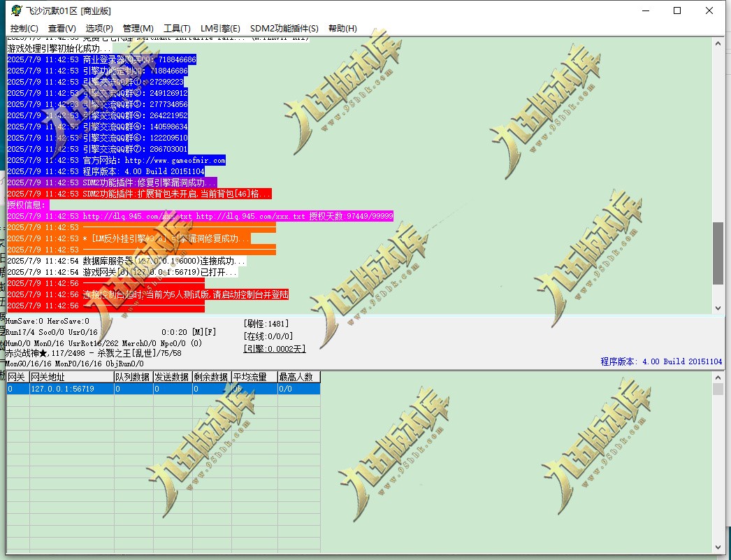Open the 控制(C) menu
The image size is (731, 560).
click(24, 29)
